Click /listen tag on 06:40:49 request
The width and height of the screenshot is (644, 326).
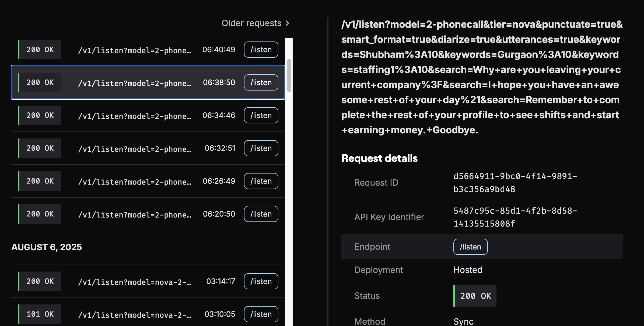[x=261, y=50]
